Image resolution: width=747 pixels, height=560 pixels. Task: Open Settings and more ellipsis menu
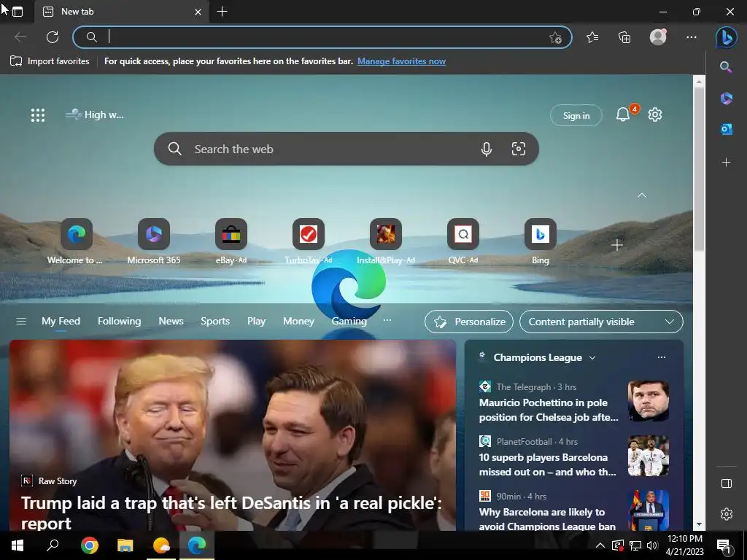(x=692, y=37)
